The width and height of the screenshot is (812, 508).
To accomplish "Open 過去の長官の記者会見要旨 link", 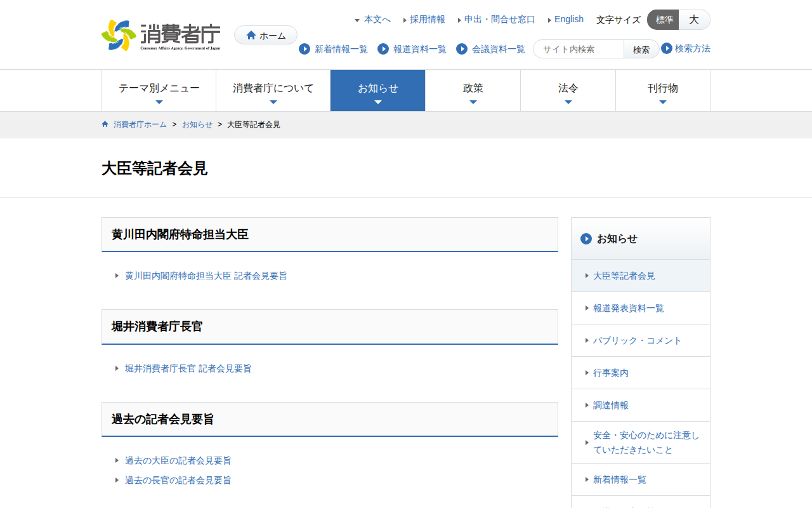I will [x=178, y=480].
